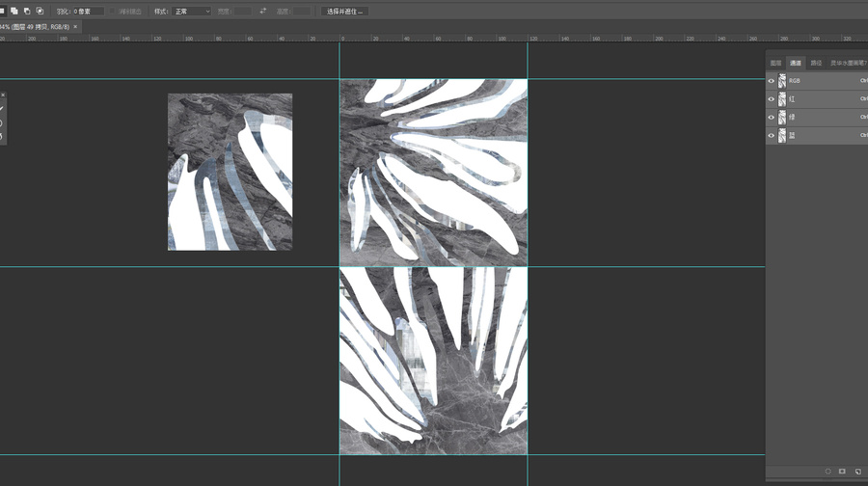Select the 红 channel thumbnail
This screenshot has height=486, width=868.
781,99
